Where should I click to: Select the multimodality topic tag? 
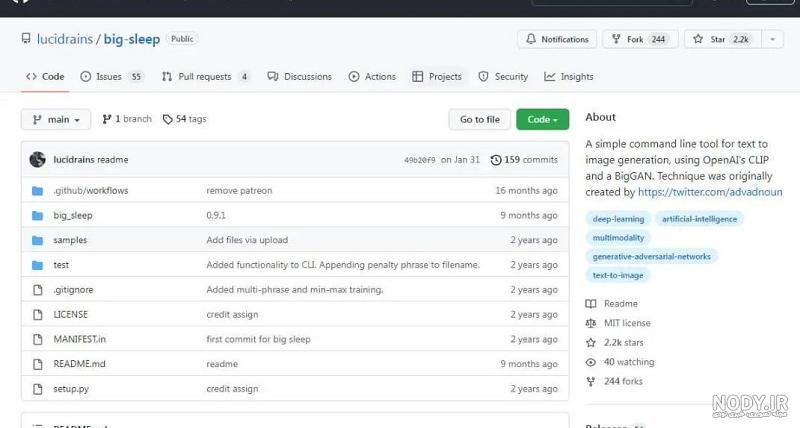(x=618, y=238)
